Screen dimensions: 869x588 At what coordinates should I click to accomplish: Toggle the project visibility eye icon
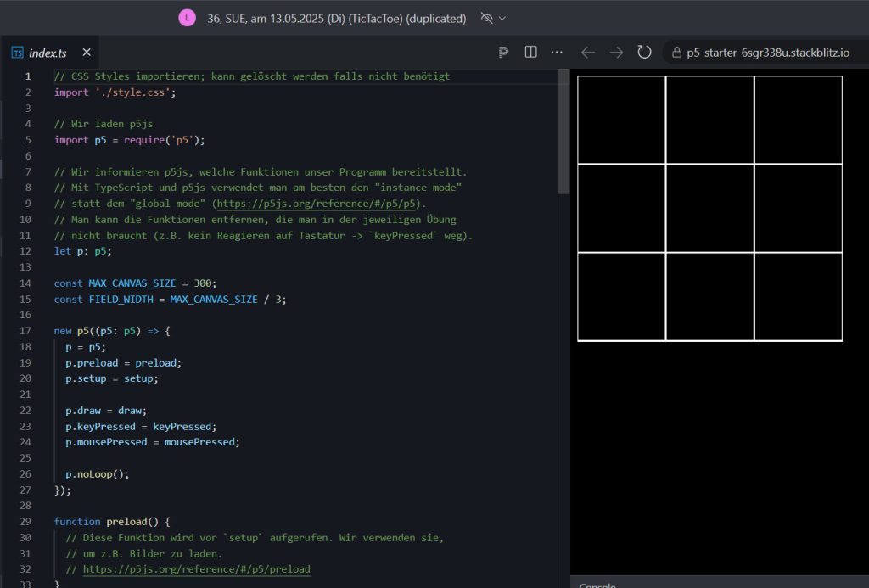pyautogui.click(x=486, y=18)
